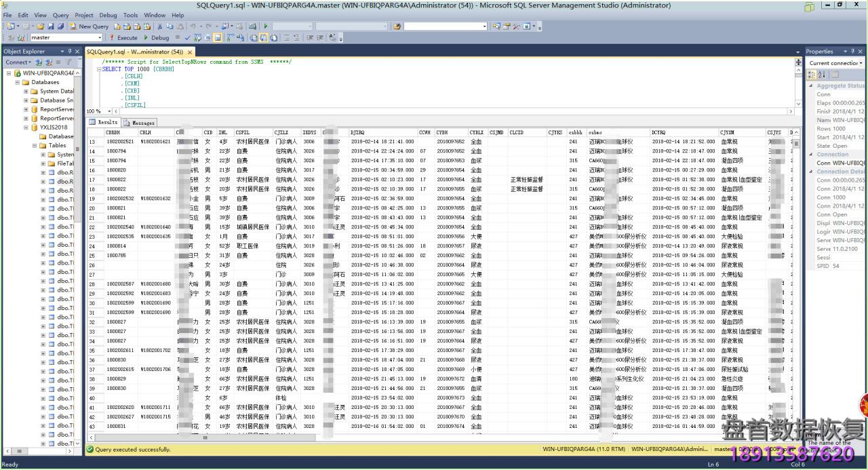Open a file via the folder toolbar icon
The height and width of the screenshot is (470, 868).
[39, 25]
